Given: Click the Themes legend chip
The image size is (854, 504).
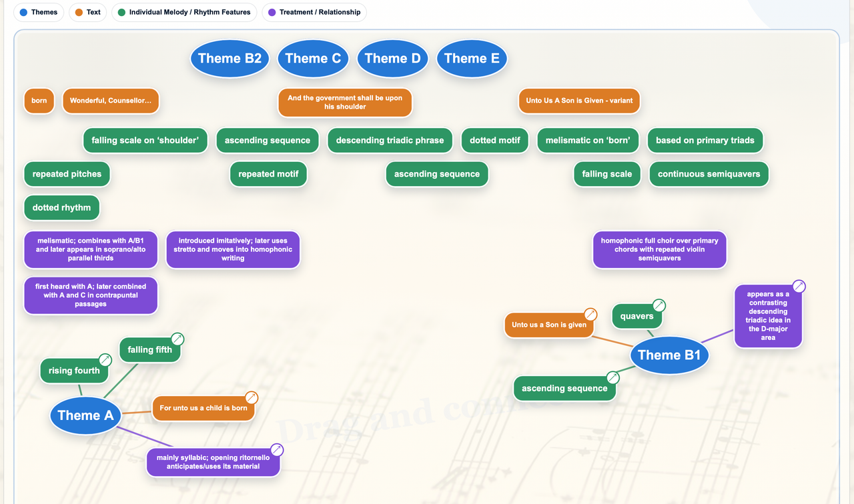Looking at the screenshot, I should [39, 12].
